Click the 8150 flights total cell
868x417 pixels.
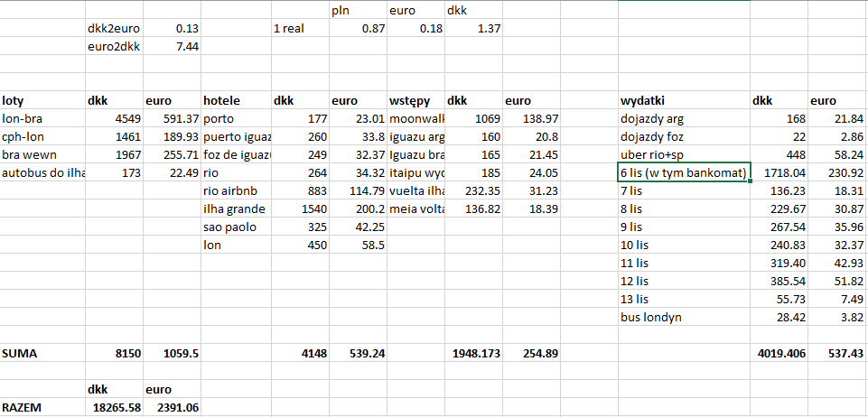click(114, 353)
